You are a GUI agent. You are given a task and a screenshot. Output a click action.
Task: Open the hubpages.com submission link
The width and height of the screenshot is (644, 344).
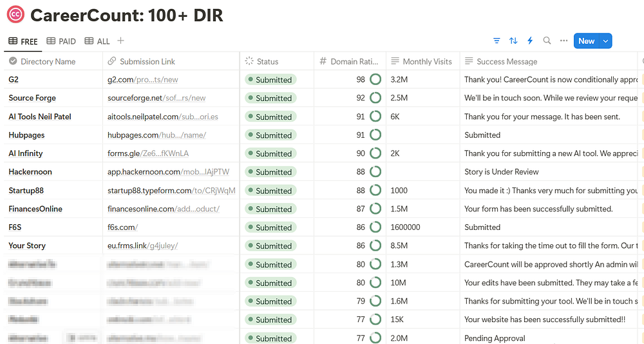coord(156,135)
